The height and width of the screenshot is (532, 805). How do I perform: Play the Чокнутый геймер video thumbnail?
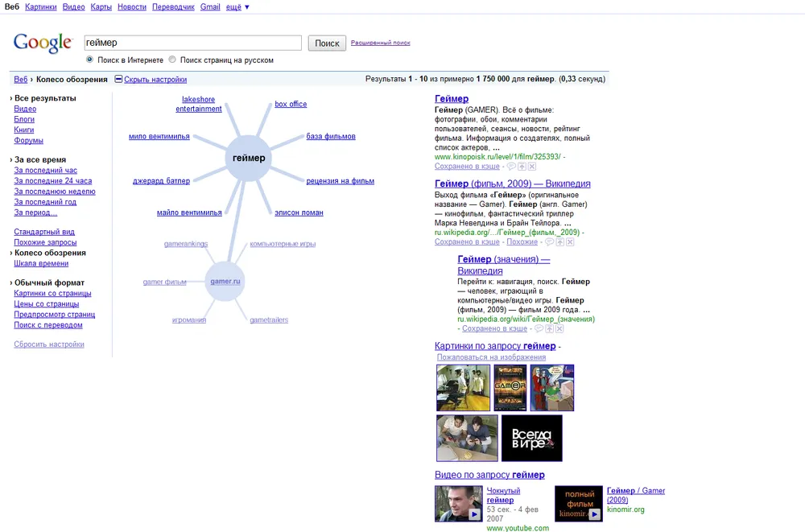coord(459,504)
